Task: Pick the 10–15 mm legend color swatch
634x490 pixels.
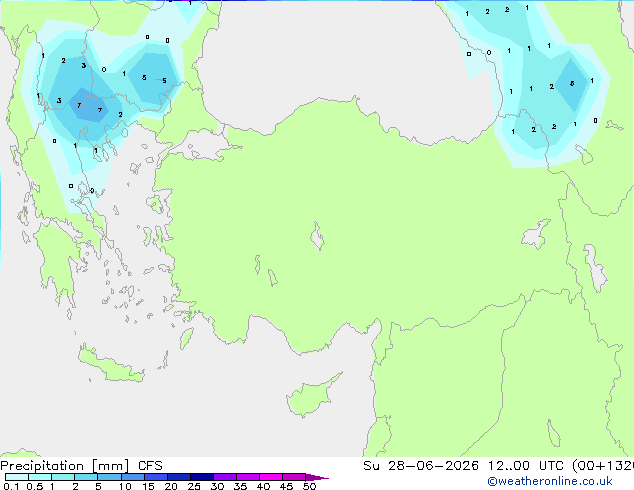Action: point(132,477)
